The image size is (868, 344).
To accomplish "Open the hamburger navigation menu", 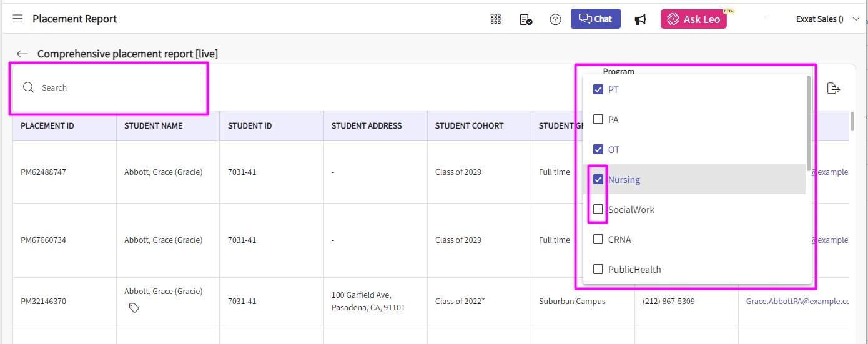I will 17,19.
